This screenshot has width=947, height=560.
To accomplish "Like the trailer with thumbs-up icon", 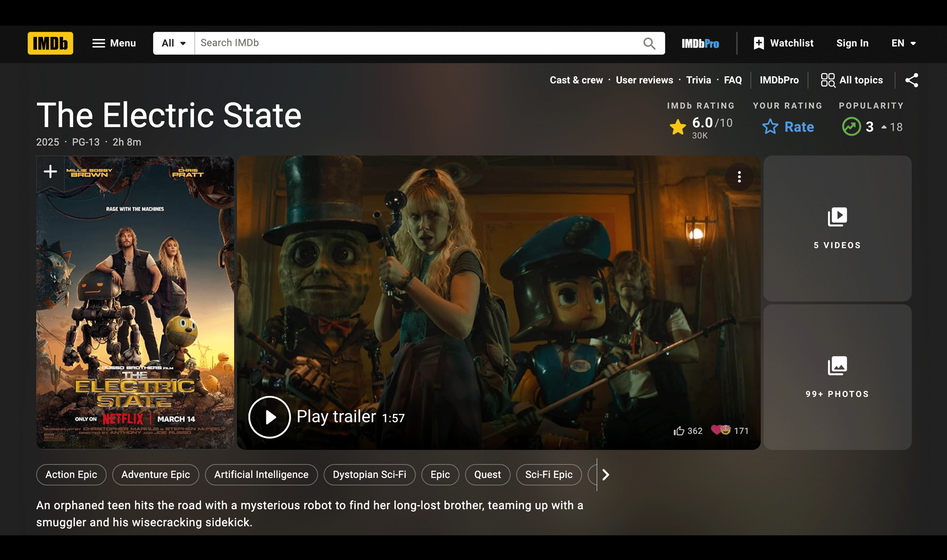I will [679, 431].
